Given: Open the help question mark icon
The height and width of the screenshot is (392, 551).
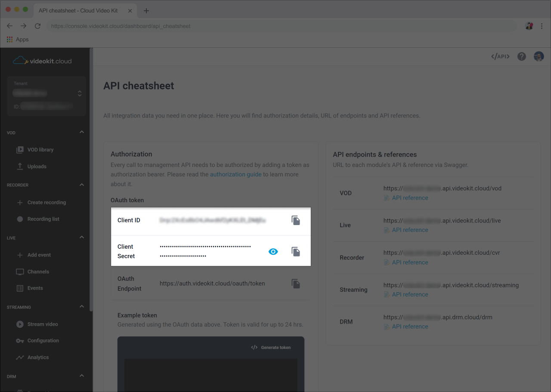Looking at the screenshot, I should (522, 56).
